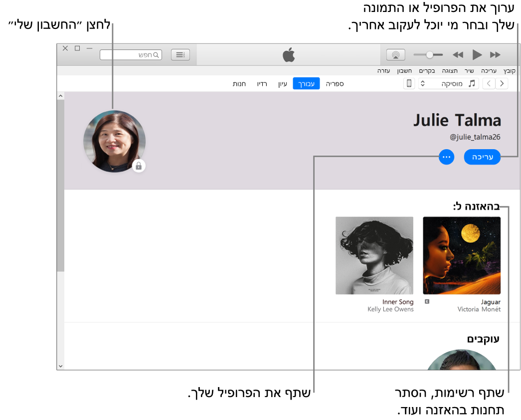This screenshot has height=420, width=521.
Task: Select the עבורך tab
Action: tap(306, 84)
